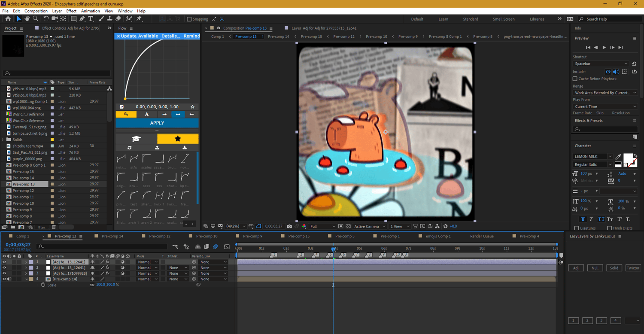Click the current timecode 0;00;03;27 in the timeline

(18, 245)
